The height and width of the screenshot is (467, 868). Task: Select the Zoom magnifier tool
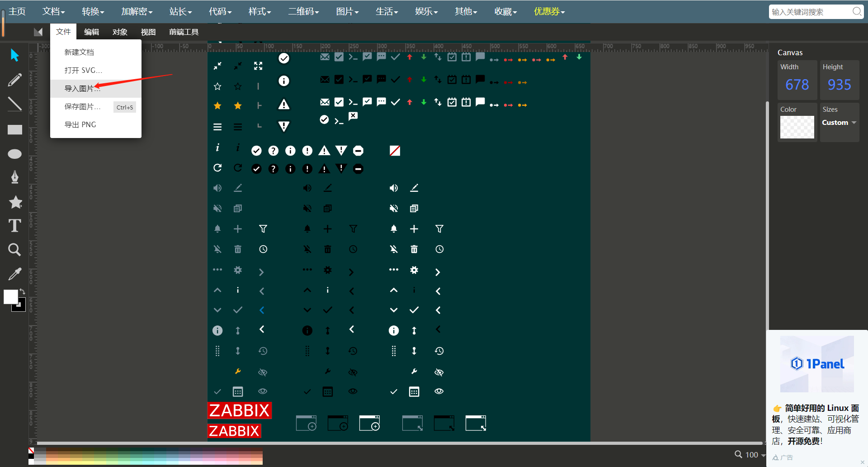(14, 249)
